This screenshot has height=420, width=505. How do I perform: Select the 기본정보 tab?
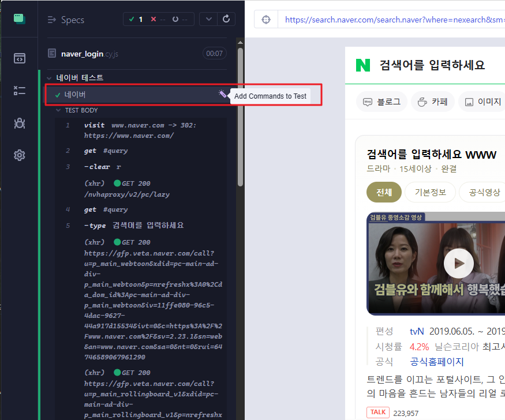tap(431, 192)
